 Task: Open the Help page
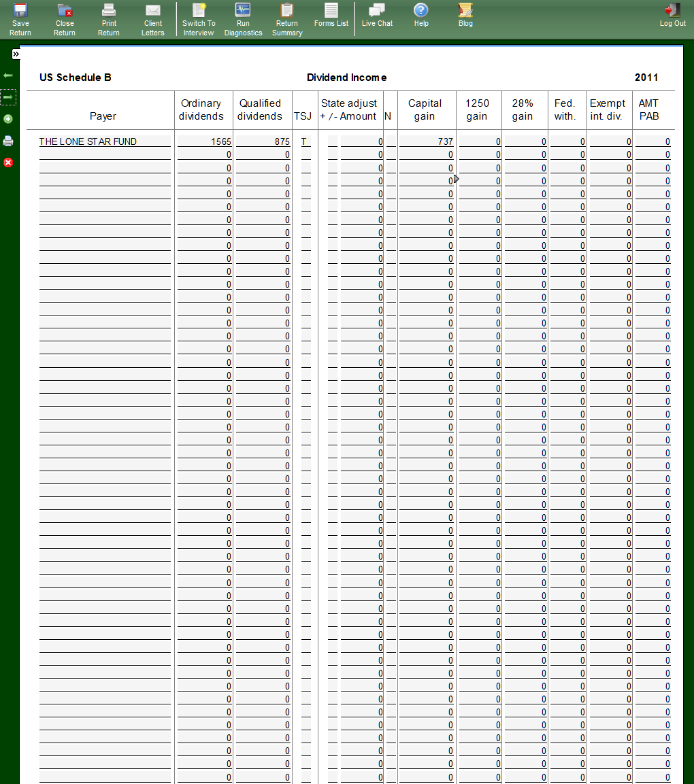coord(421,15)
